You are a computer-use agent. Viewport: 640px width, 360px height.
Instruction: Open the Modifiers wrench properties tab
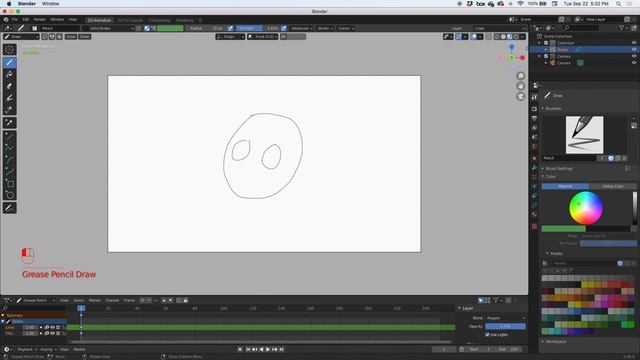point(534,168)
